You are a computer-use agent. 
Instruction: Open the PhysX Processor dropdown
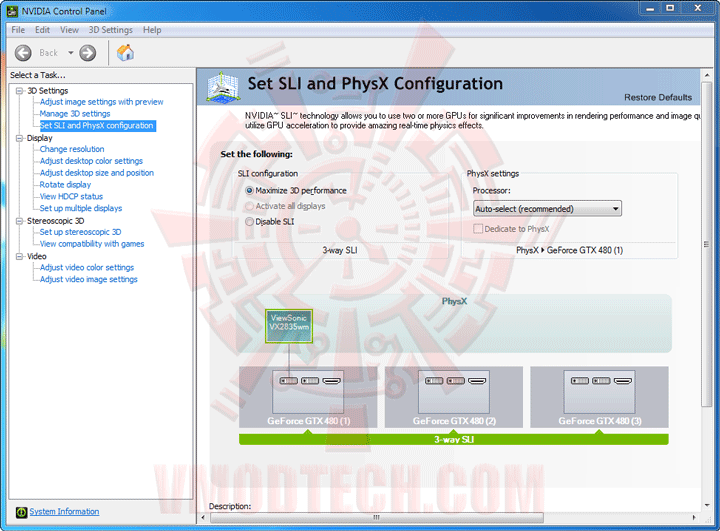pyautogui.click(x=547, y=209)
